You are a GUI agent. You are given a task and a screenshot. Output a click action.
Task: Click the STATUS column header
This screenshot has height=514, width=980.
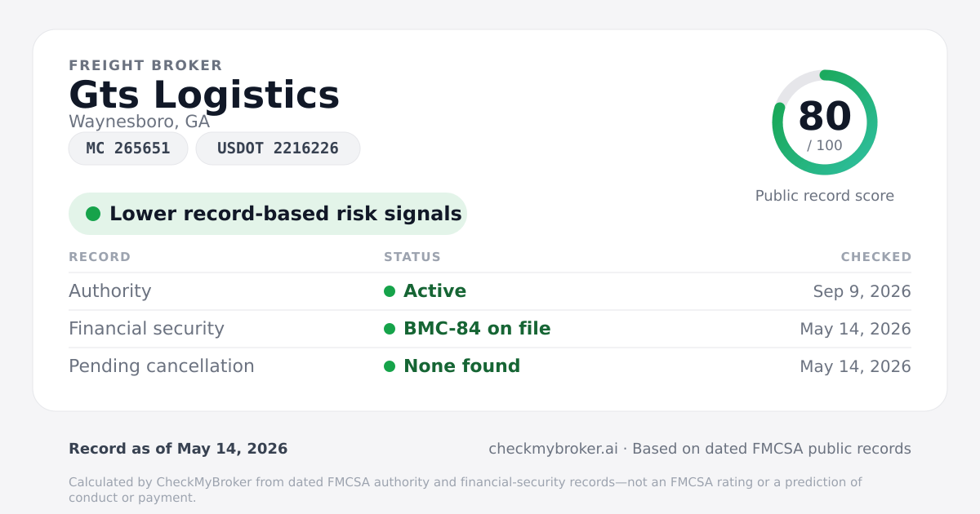point(412,257)
